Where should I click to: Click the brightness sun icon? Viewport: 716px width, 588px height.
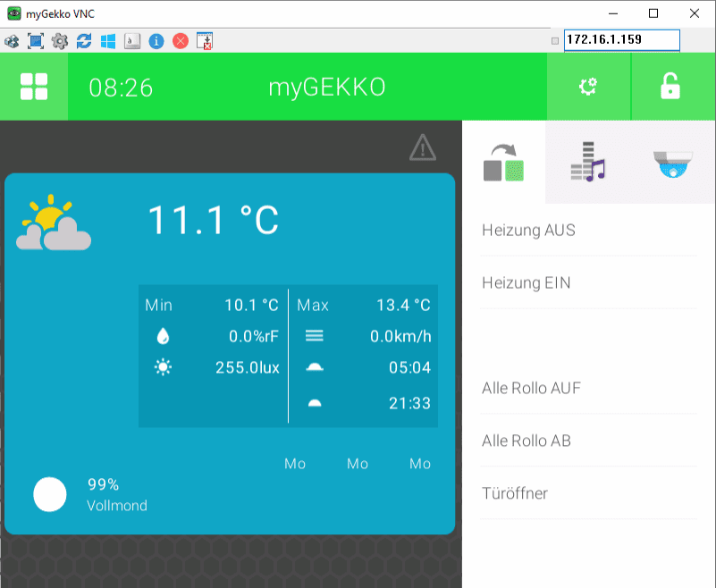[163, 367]
